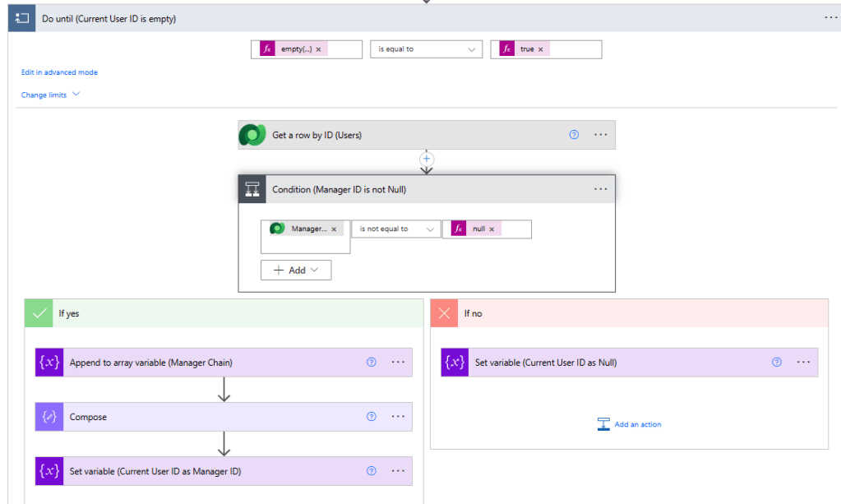This screenshot has height=504, width=841.
Task: Click help icon on Compose action
Action: [372, 417]
